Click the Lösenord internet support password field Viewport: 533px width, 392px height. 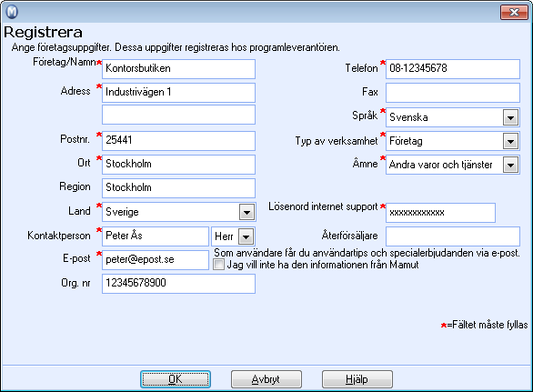(440, 213)
